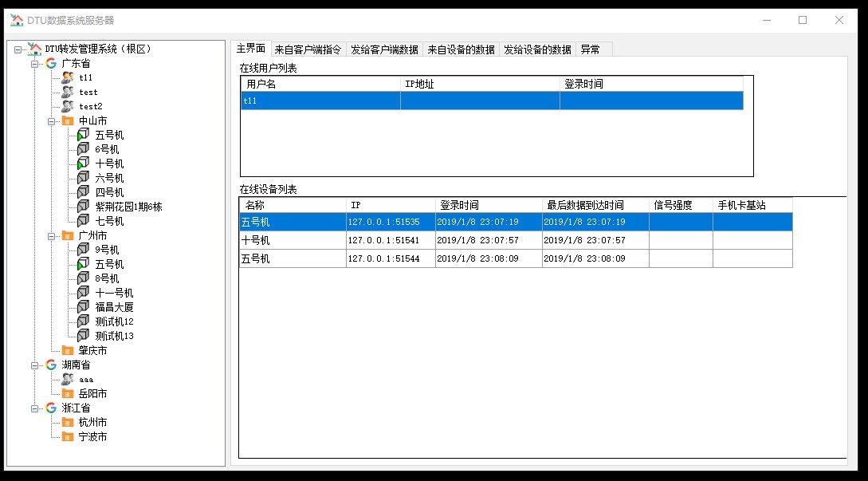Click the user icon beside test2
Viewport: 868px width, 481px height.
pos(68,106)
